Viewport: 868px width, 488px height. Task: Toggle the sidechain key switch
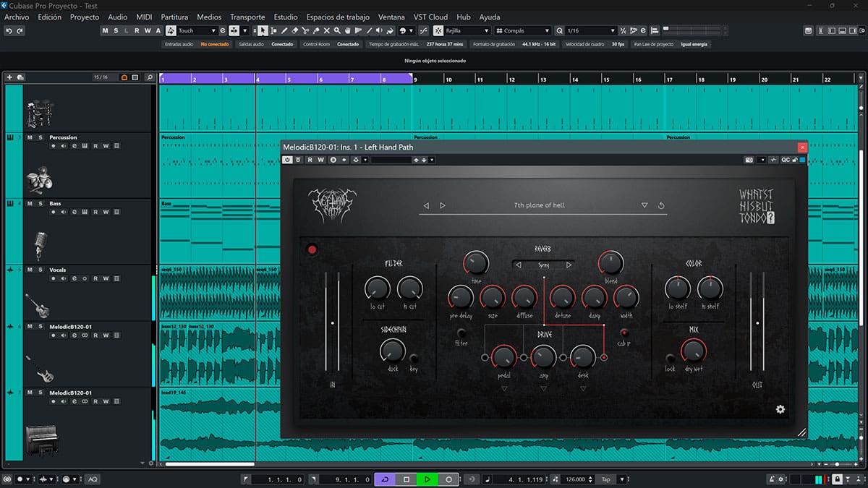pos(414,358)
